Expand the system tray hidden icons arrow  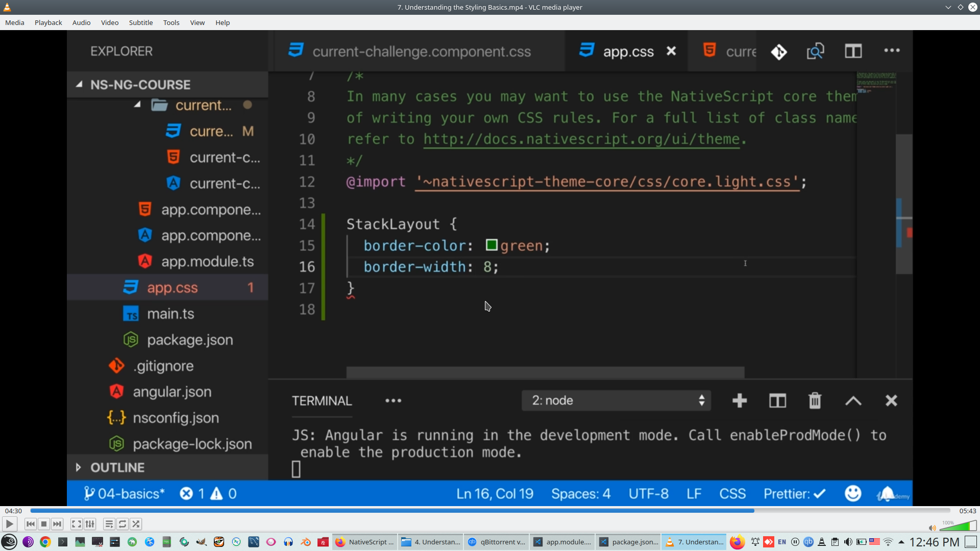point(901,542)
